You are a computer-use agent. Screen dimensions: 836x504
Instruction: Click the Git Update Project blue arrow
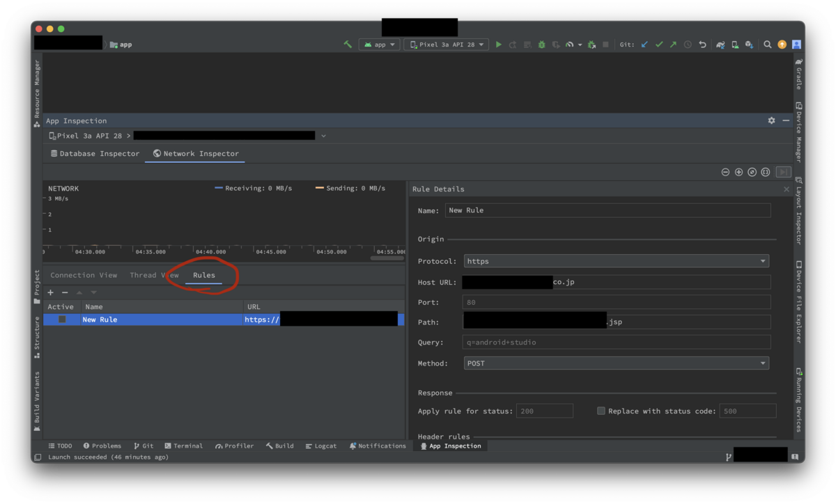point(644,45)
